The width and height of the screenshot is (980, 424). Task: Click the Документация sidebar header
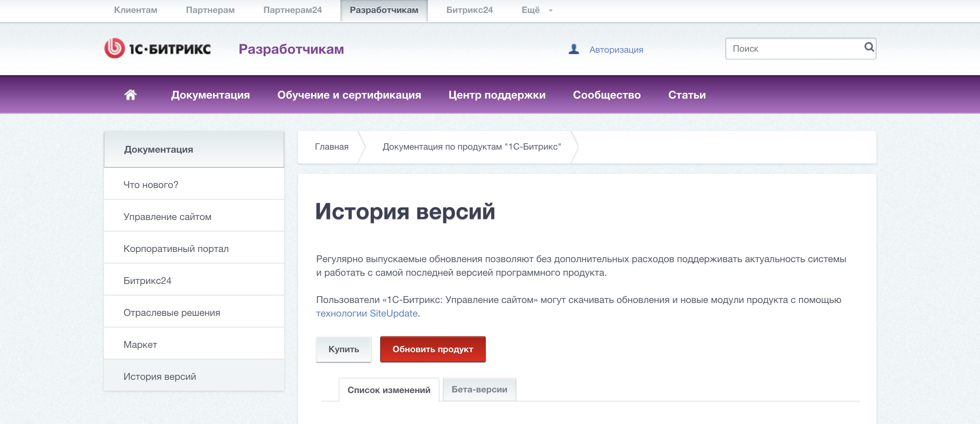pyautogui.click(x=194, y=149)
